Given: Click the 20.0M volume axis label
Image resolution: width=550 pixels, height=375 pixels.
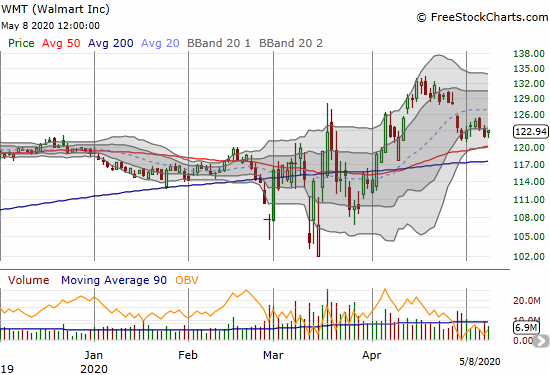Looking at the screenshot, I should [526, 301].
